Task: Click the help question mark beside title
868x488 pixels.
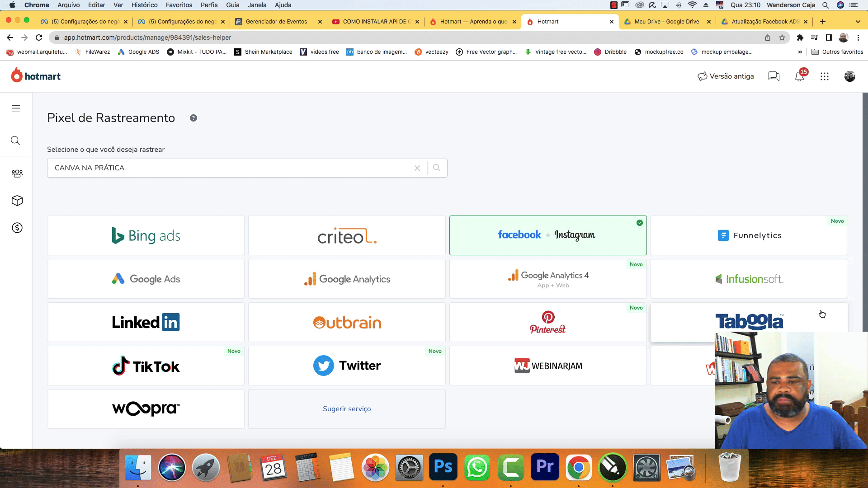Action: [x=193, y=118]
